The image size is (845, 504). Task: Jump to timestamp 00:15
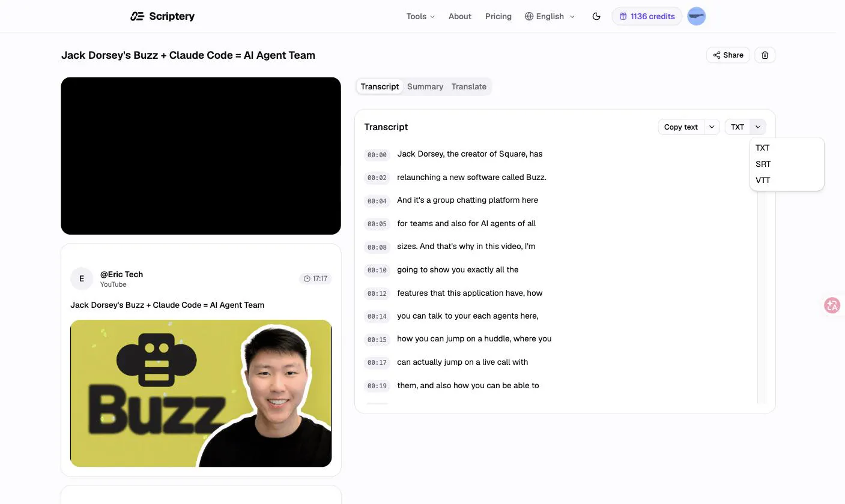tap(377, 340)
